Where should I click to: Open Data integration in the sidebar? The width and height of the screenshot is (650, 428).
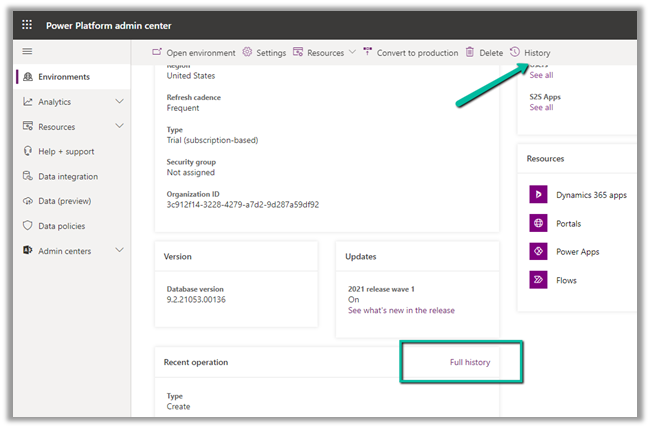68,176
